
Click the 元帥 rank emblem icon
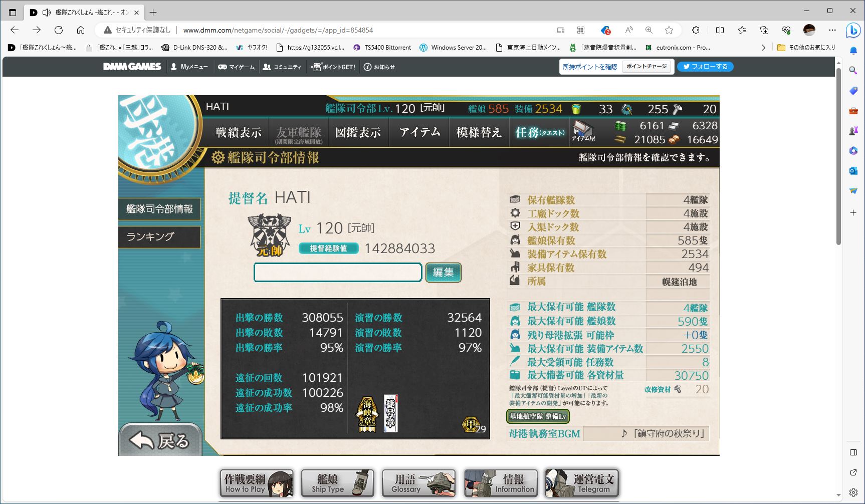(x=270, y=235)
